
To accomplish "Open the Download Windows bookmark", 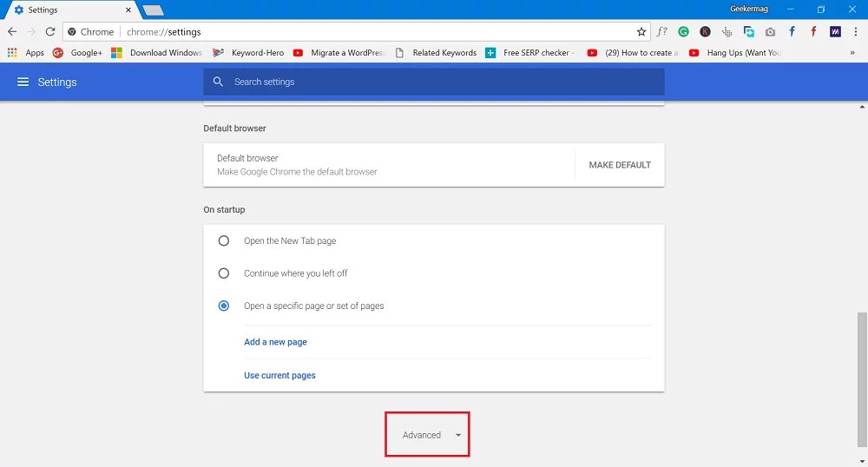I will [156, 53].
